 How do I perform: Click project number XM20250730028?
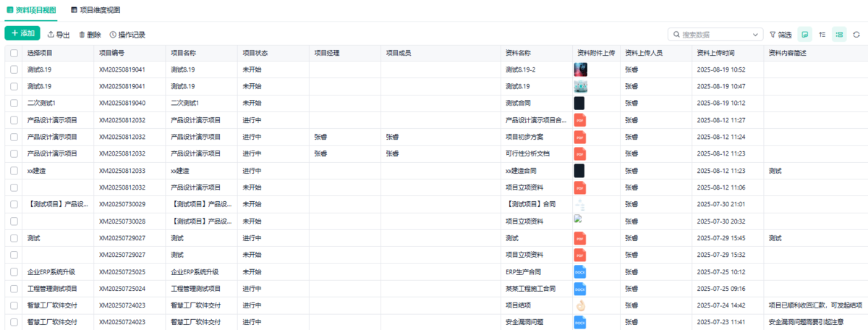click(x=122, y=221)
